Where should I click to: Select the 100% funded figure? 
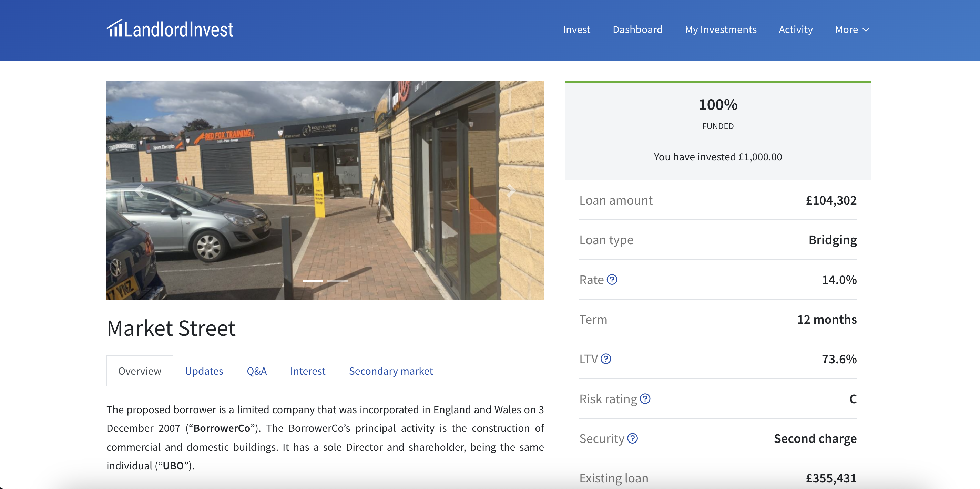click(718, 105)
